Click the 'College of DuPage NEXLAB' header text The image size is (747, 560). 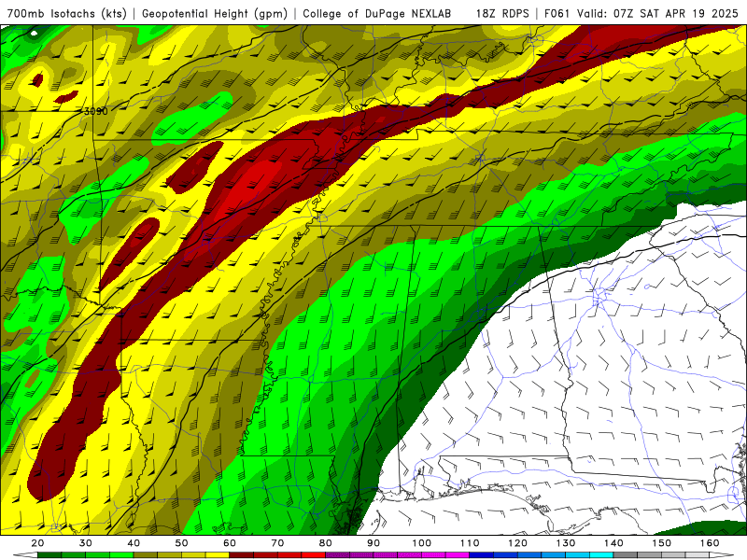(x=376, y=13)
